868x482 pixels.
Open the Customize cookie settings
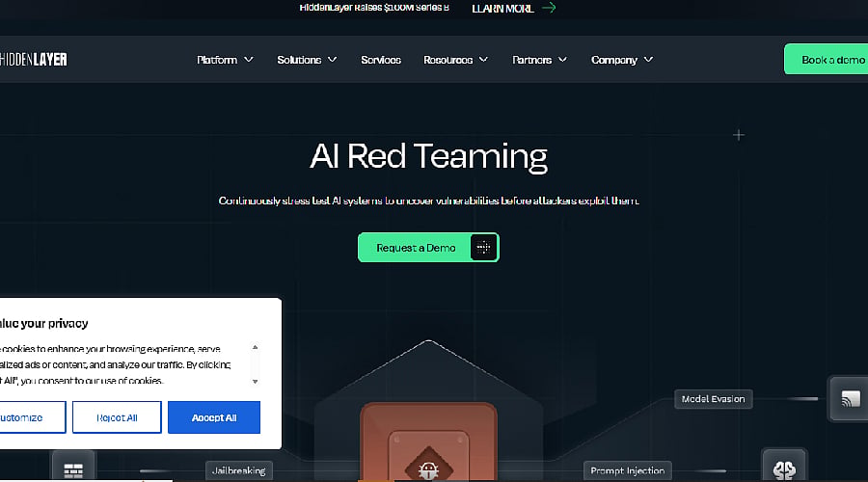pos(32,417)
